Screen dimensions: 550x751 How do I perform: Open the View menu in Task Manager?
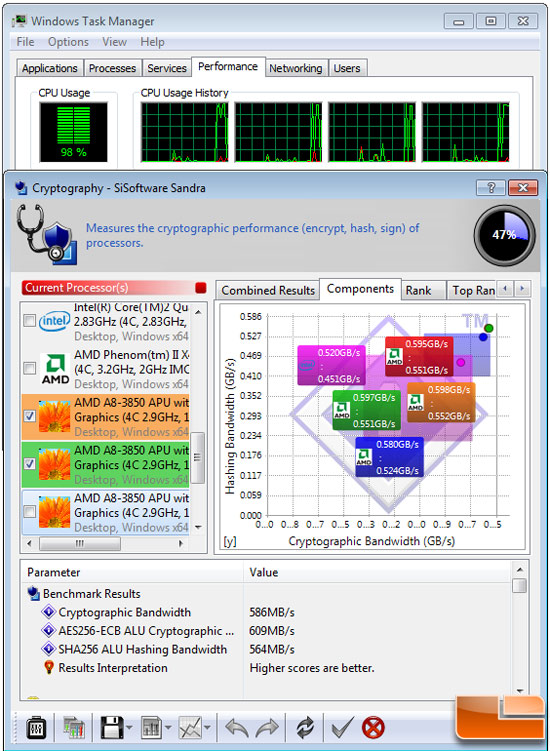coord(114,42)
